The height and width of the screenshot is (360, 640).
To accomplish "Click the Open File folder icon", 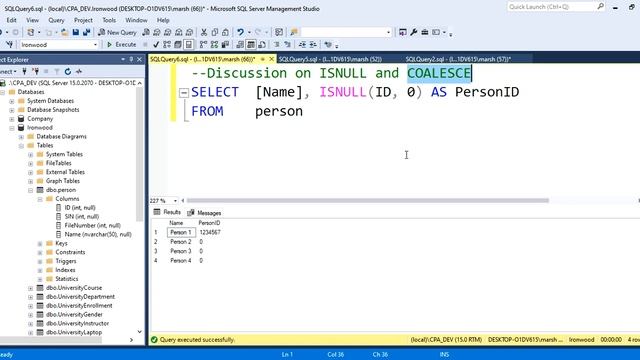I will pos(64,32).
